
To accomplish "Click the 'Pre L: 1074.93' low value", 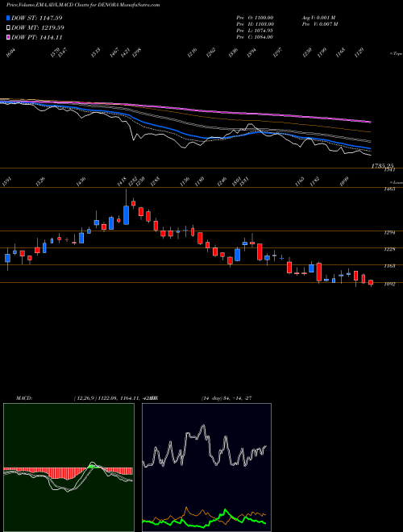I will click(255, 31).
